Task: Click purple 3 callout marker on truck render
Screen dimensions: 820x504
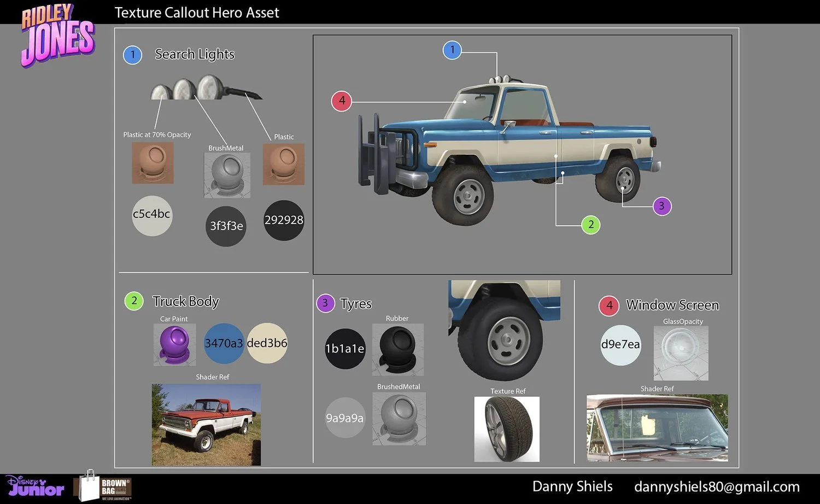Action: [x=662, y=206]
